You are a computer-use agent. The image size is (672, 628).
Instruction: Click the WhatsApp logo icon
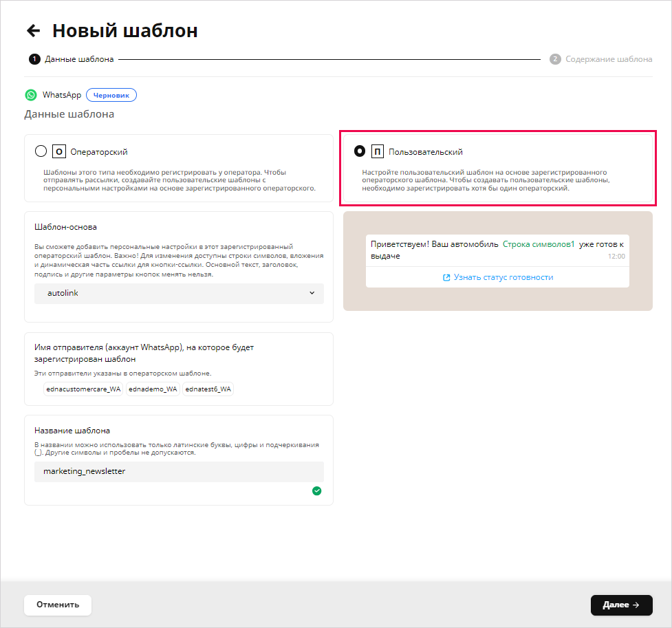point(31,95)
